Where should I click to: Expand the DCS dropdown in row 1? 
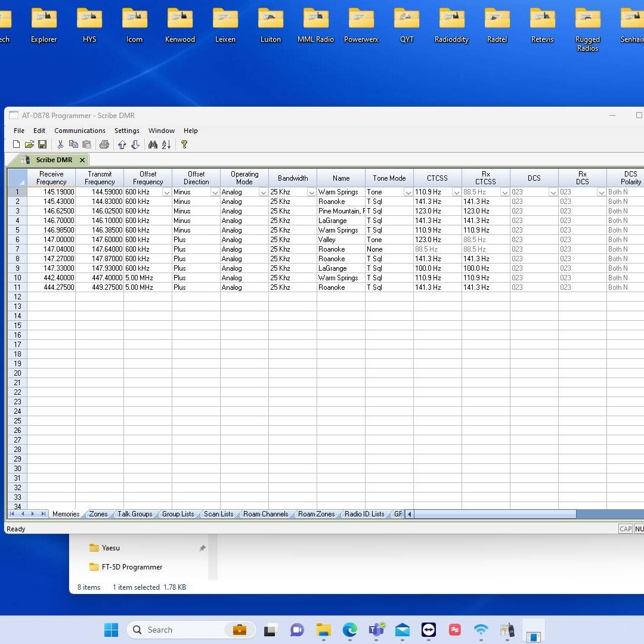[553, 192]
